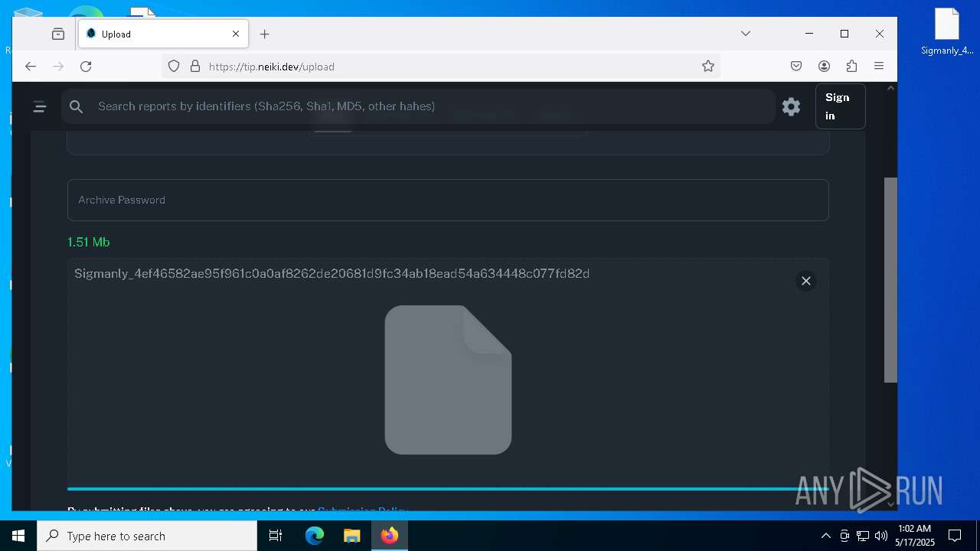The height and width of the screenshot is (551, 980).
Task: Click the upload progress bar
Action: [x=448, y=488]
